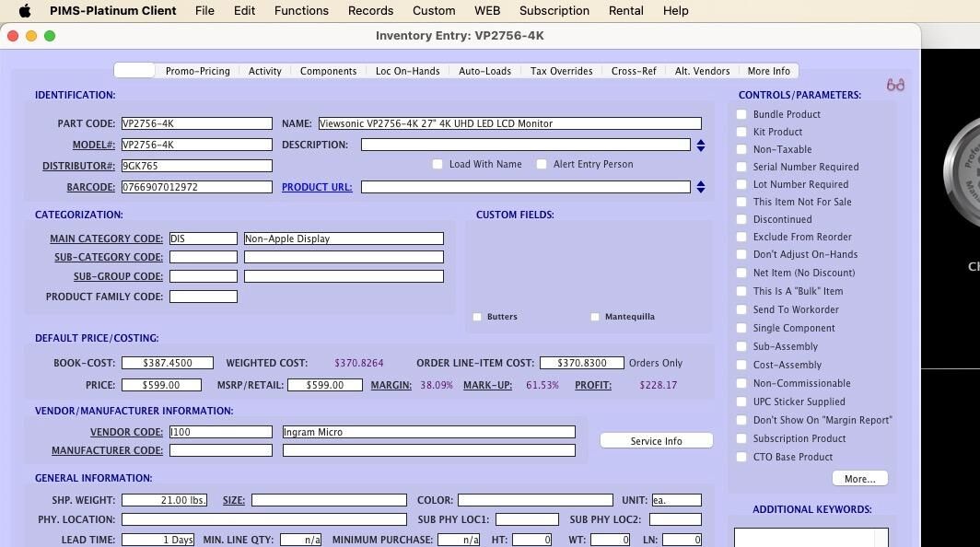Click the VENDOR CODE label
The image size is (980, 547).
[x=126, y=432]
